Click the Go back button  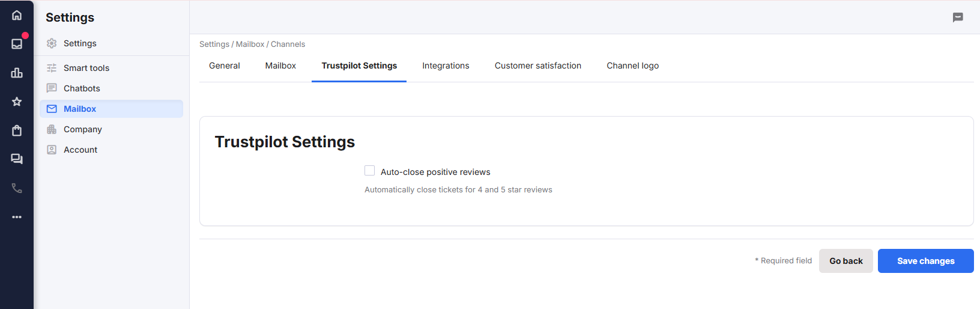click(x=846, y=261)
